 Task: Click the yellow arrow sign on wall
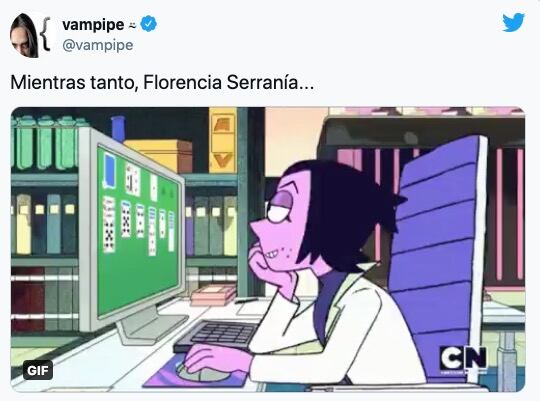(x=223, y=140)
